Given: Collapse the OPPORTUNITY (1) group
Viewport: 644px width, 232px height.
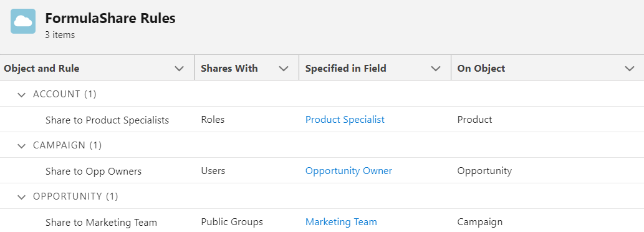Looking at the screenshot, I should (x=21, y=197).
